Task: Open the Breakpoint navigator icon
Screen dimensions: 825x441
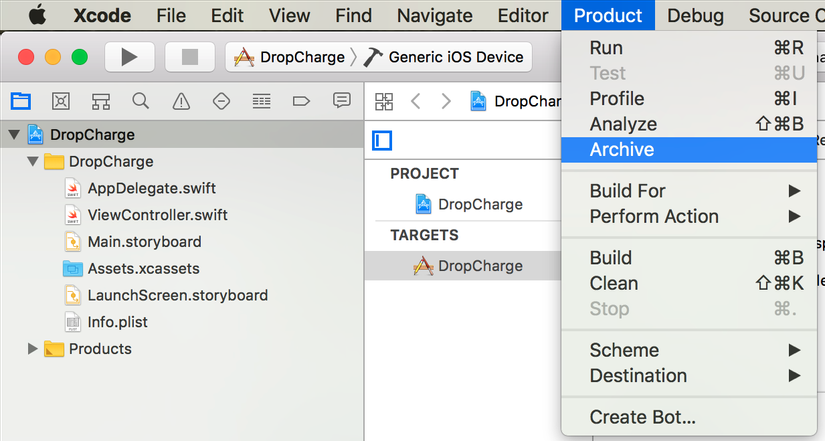Action: click(301, 101)
